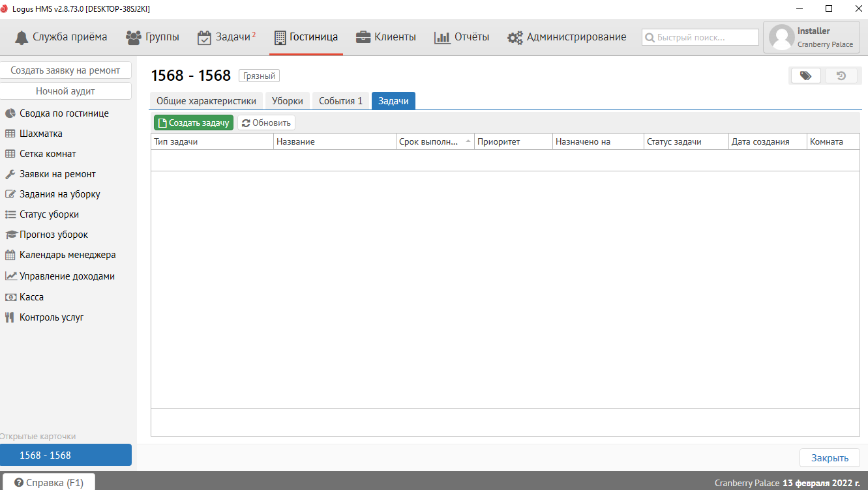The height and width of the screenshot is (490, 868).
Task: Open the Задачи menu in top bar
Action: [x=226, y=37]
